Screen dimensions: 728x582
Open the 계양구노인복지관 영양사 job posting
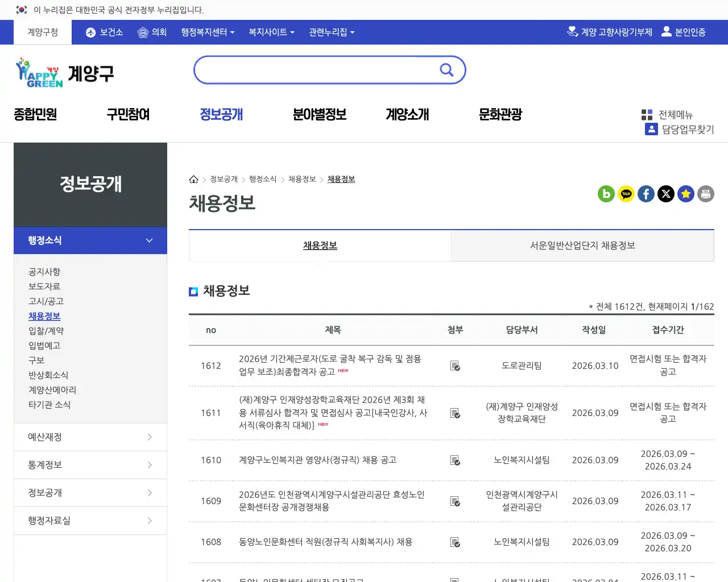click(332, 460)
